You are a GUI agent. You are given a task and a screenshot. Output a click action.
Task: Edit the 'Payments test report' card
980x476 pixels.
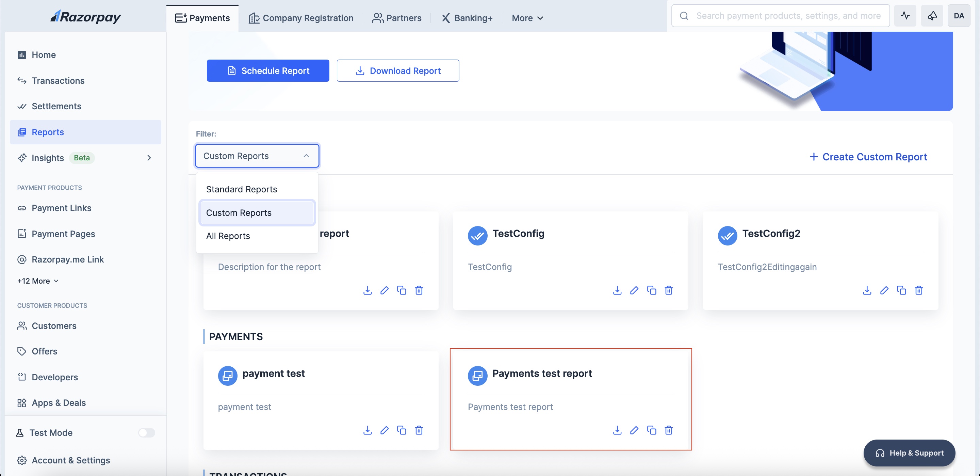(x=634, y=430)
